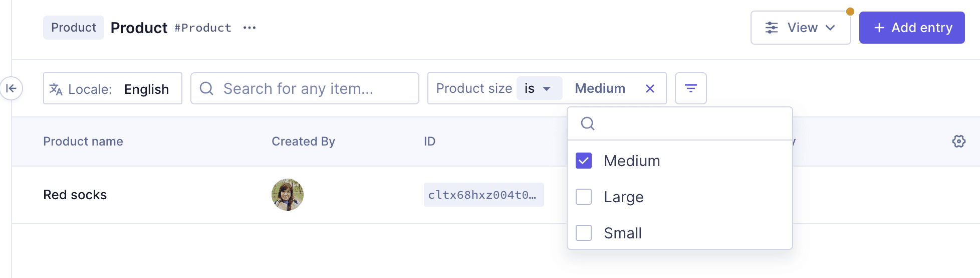Viewport: 980px width, 278px height.
Task: Sort by the Product name column header
Action: [83, 142]
